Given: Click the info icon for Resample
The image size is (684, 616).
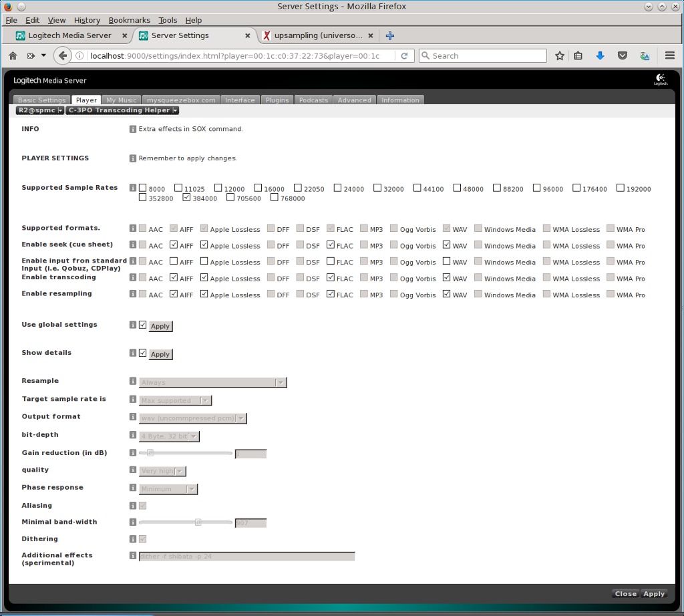Looking at the screenshot, I should (133, 381).
